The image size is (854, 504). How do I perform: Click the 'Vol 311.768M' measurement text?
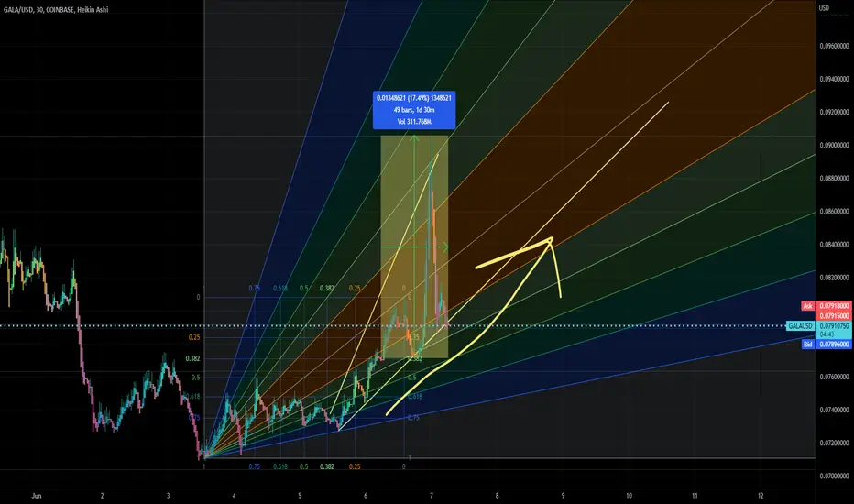[x=414, y=122]
